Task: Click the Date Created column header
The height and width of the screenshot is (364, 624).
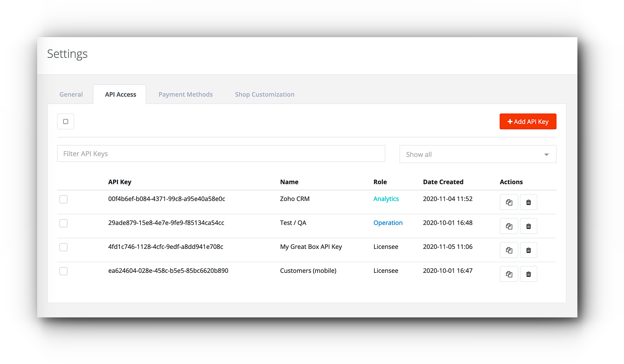Action: [443, 182]
